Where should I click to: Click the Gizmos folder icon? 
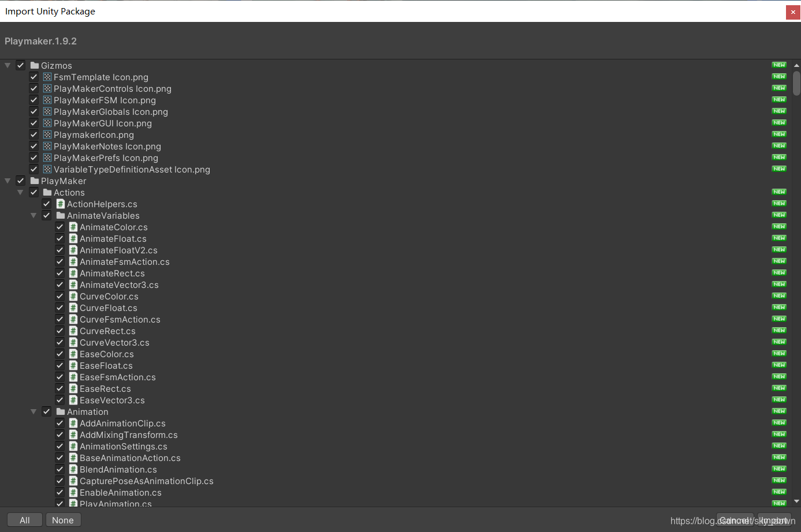coord(35,65)
